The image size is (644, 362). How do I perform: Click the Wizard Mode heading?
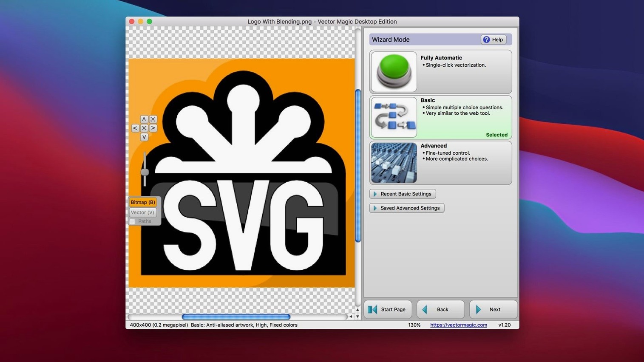click(391, 40)
